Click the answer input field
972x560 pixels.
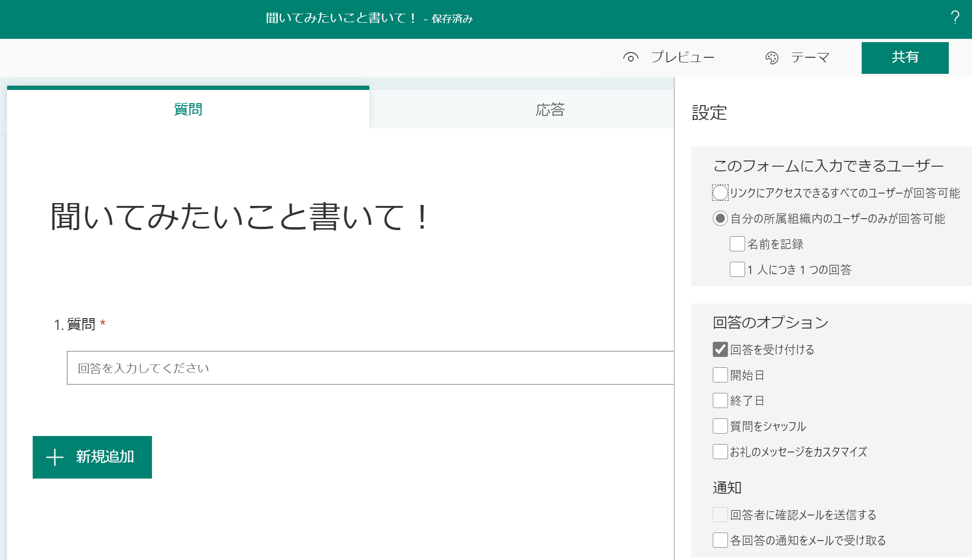[369, 368]
